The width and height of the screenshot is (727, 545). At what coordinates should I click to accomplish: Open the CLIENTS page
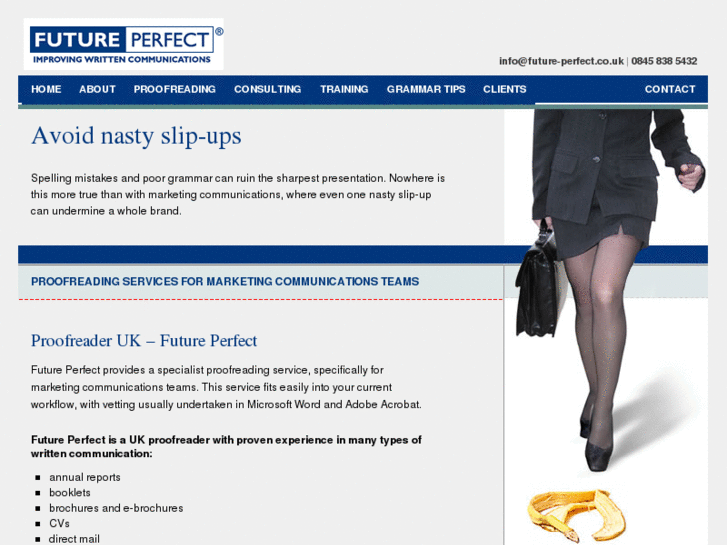(504, 89)
